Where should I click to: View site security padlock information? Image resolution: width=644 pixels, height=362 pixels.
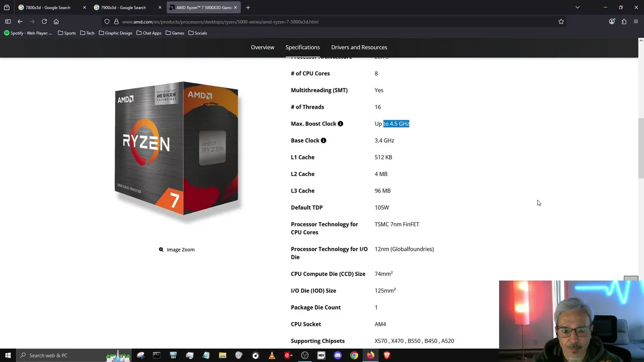click(x=116, y=22)
